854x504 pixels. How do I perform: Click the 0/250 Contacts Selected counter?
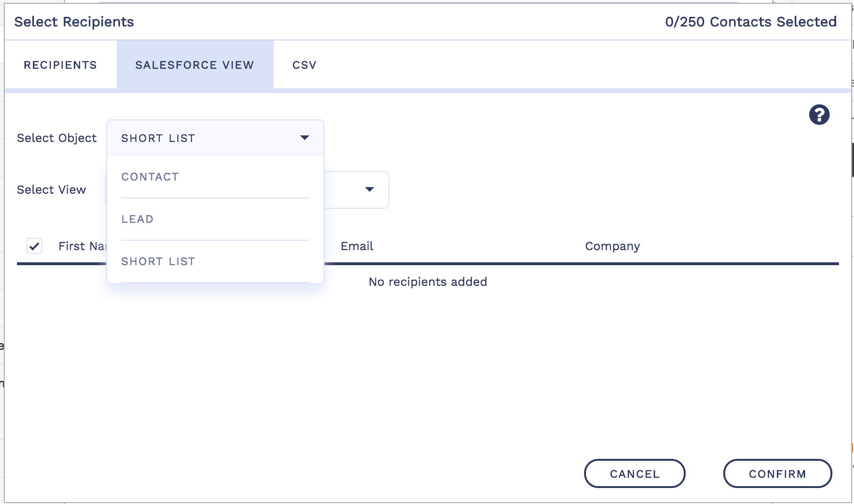tap(751, 22)
